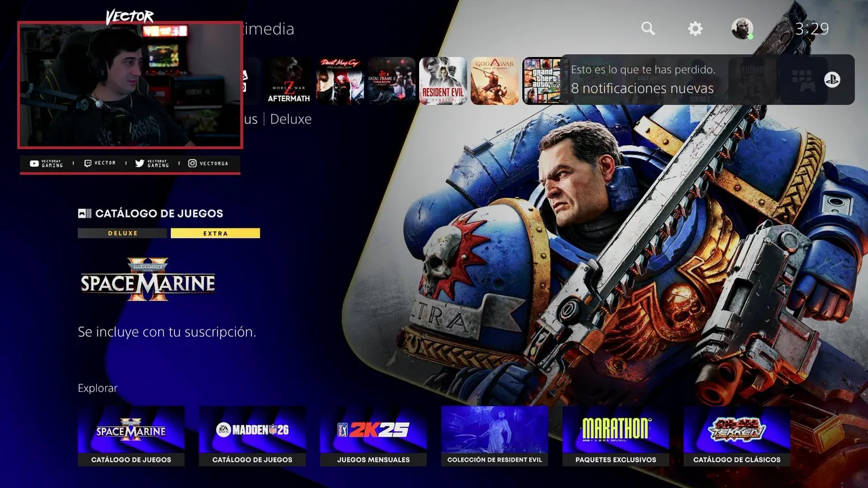Viewport: 868px width, 488px height.
Task: Click the clock showing 3:29
Action: (812, 28)
